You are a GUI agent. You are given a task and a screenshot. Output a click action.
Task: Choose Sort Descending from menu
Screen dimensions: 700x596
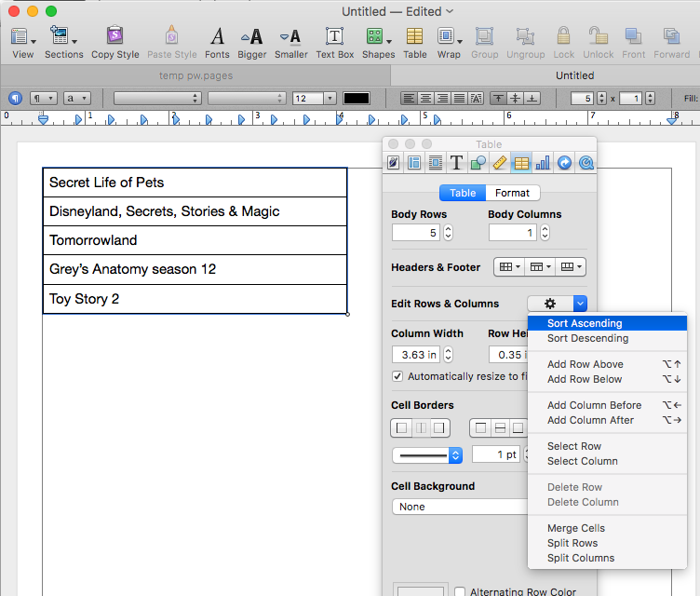coord(607,338)
